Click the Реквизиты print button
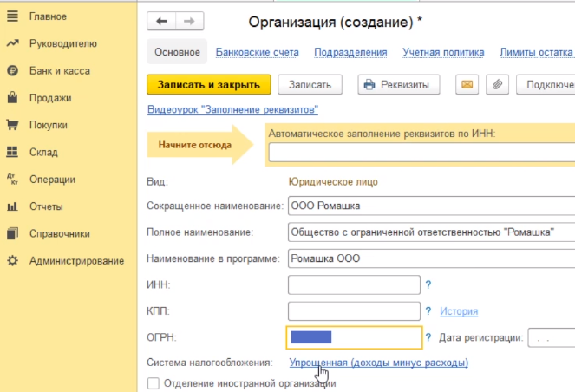The image size is (575, 392). [x=399, y=84]
